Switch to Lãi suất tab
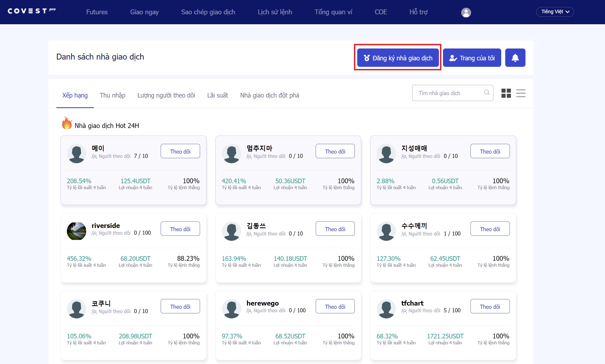 [218, 95]
